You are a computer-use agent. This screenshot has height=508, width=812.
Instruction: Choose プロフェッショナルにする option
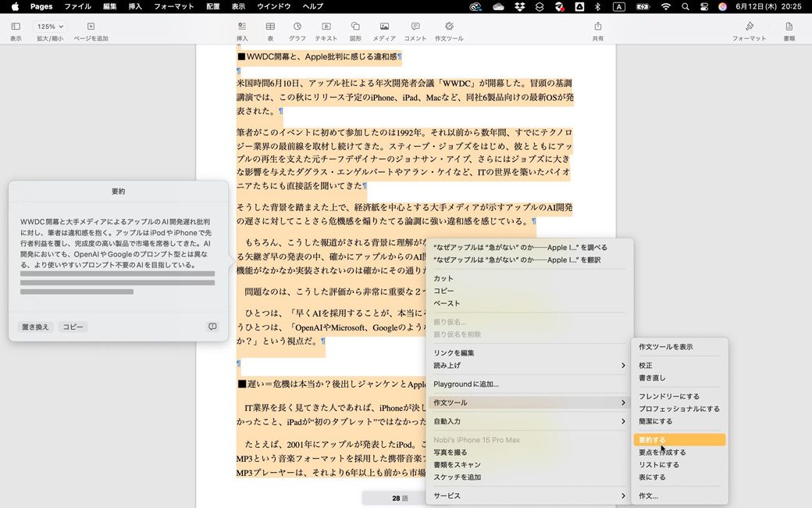[679, 409]
